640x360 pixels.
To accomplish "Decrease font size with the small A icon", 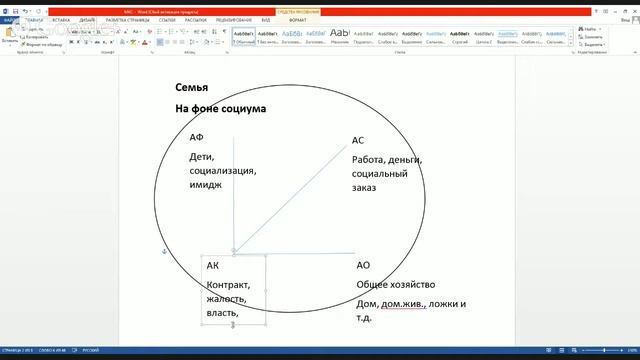I will click(125, 31).
